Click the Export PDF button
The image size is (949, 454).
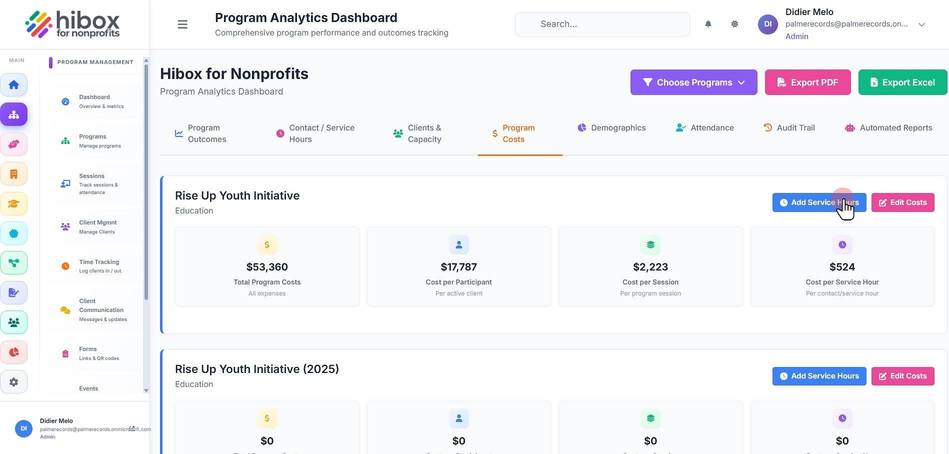(x=807, y=82)
